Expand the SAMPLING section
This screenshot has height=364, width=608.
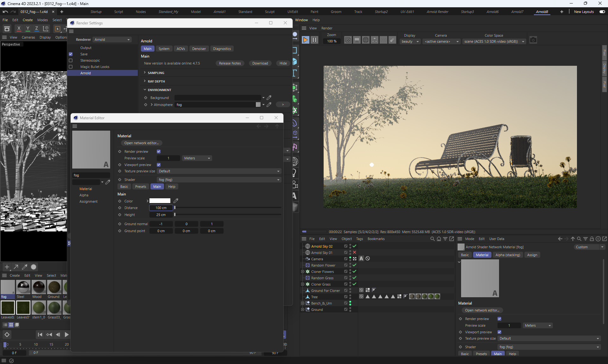tap(156, 73)
